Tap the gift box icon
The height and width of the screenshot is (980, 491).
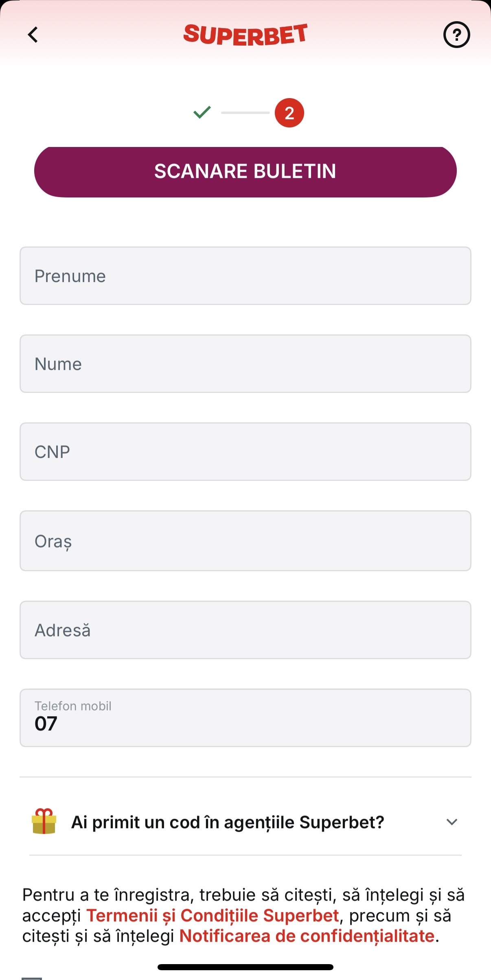44,822
